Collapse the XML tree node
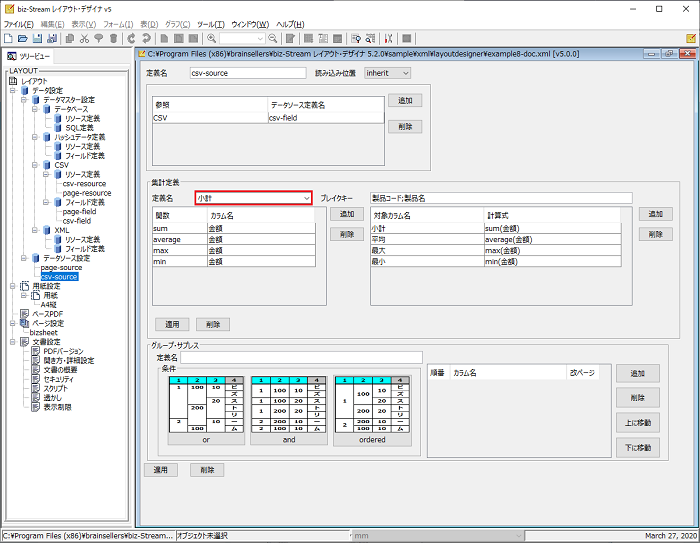This screenshot has width=700, height=543. click(35, 230)
